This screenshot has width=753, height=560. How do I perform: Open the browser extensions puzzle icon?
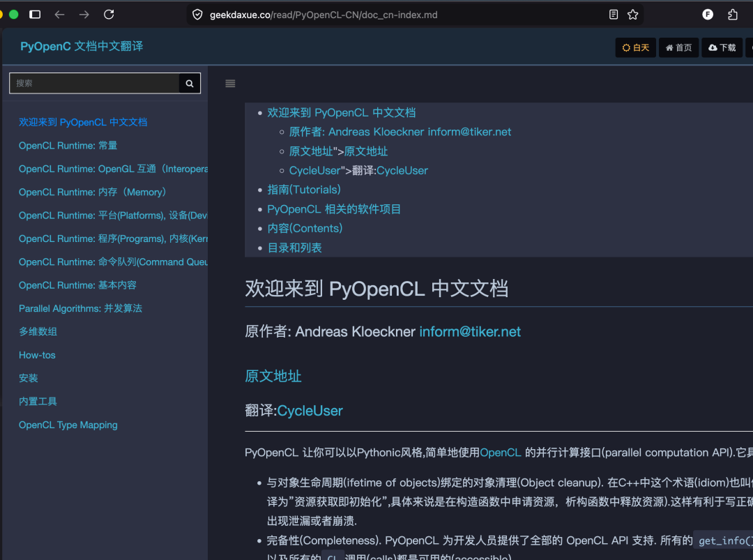point(732,15)
